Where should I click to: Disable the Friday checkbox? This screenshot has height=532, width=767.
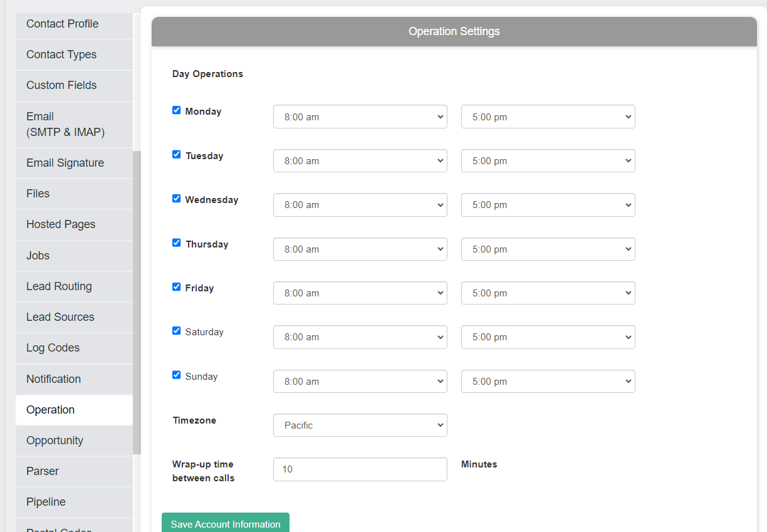click(x=177, y=286)
